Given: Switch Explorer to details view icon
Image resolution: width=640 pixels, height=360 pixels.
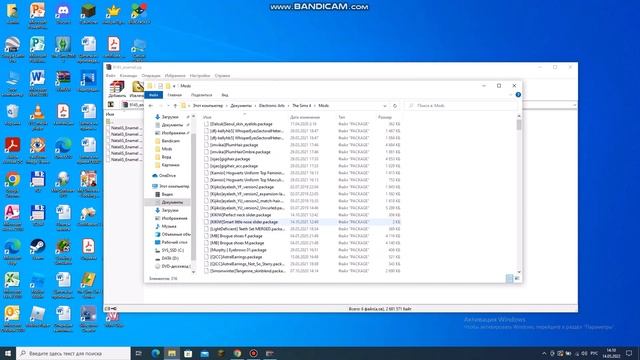Looking at the screenshot, I should [x=509, y=278].
